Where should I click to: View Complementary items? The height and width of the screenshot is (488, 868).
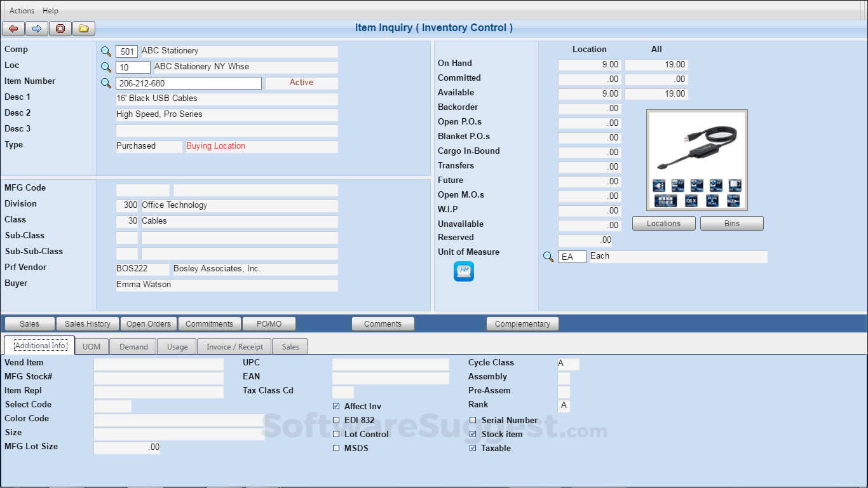(522, 323)
